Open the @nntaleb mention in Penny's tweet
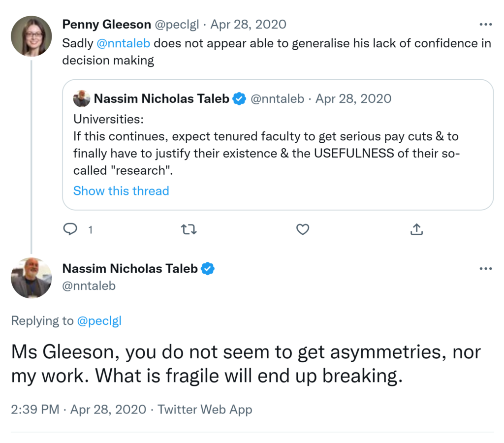 [x=124, y=43]
